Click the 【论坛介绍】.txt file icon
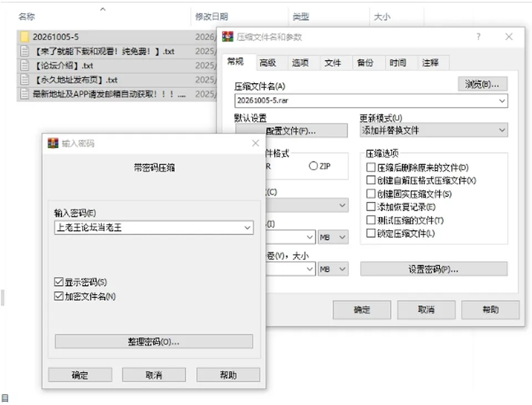The width and height of the screenshot is (532, 405). pos(24,65)
